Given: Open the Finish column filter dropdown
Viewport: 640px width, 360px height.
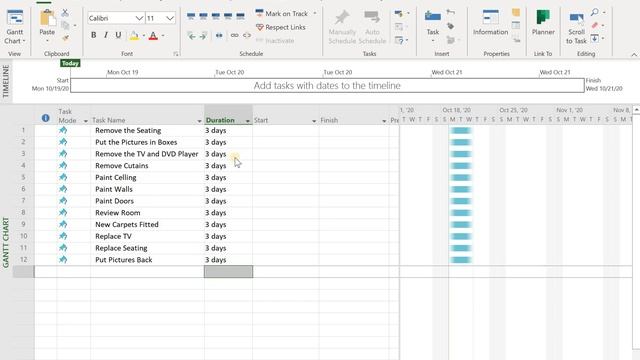Looking at the screenshot, I should [x=384, y=121].
